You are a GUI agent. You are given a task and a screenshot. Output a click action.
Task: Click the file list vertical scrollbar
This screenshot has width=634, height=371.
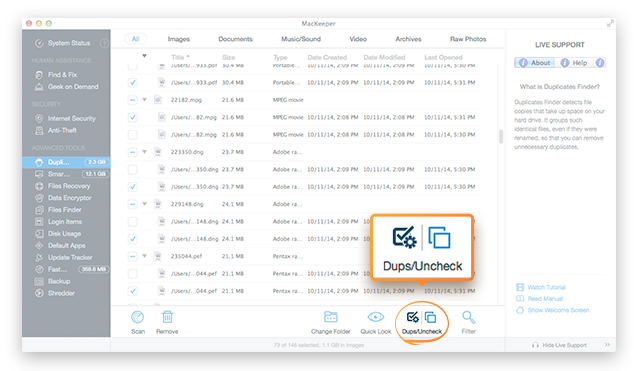point(501,137)
